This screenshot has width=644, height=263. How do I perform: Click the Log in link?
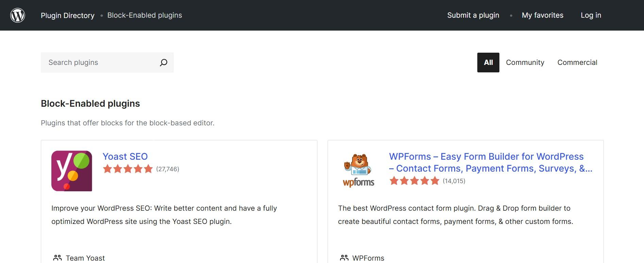click(591, 15)
